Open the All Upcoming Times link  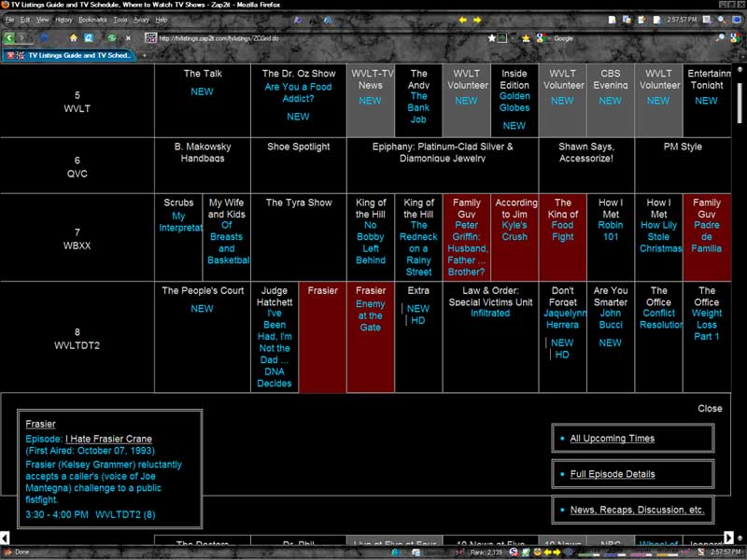point(612,439)
